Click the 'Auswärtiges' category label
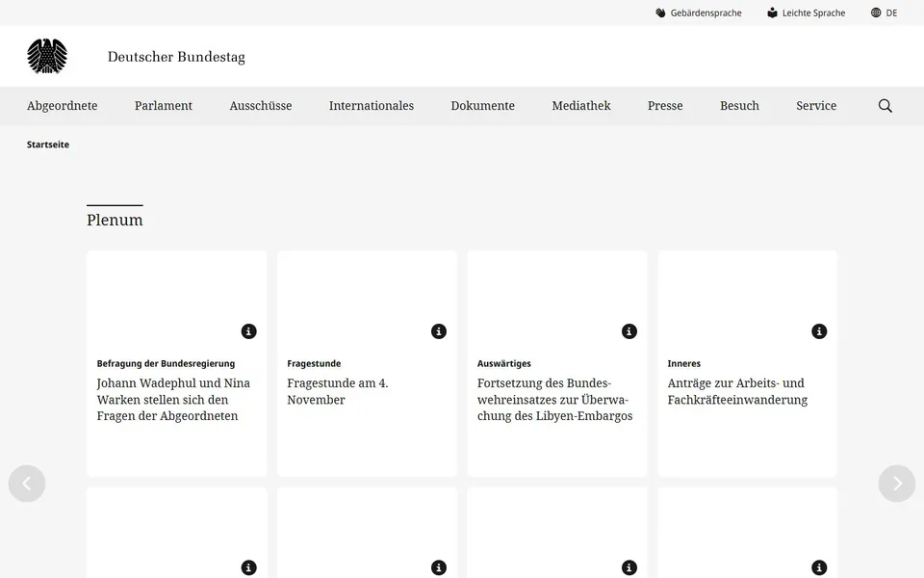Screen dimensions: 924x578 tap(503, 363)
